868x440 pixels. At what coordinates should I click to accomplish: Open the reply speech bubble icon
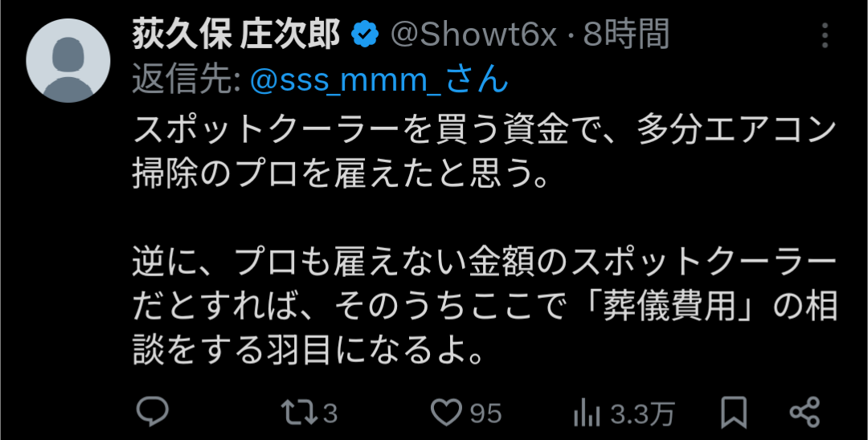coord(152,413)
